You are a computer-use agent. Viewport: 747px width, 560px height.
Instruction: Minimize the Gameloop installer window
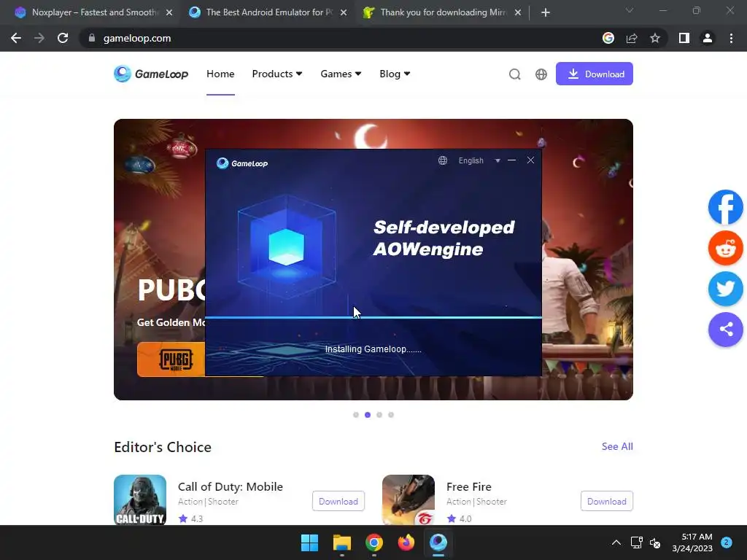(511, 160)
